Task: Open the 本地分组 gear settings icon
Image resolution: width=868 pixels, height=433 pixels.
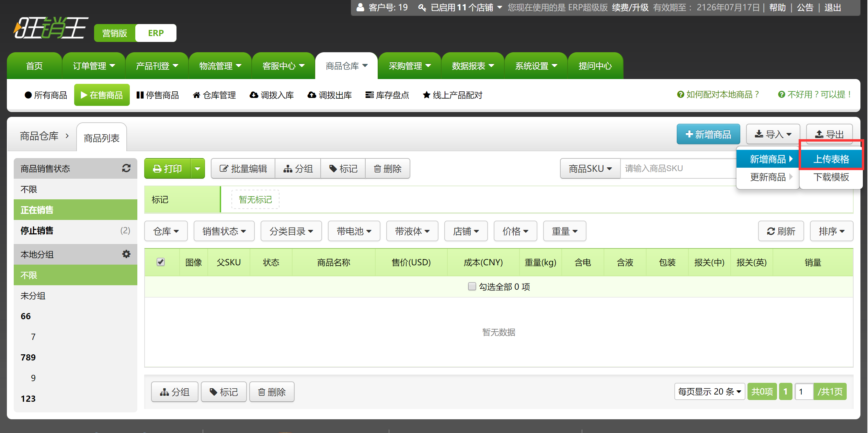Action: click(126, 254)
